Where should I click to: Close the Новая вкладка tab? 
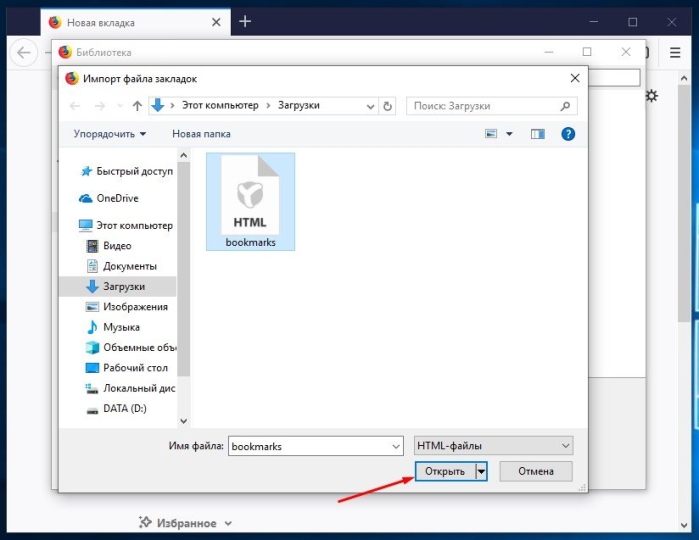216,22
